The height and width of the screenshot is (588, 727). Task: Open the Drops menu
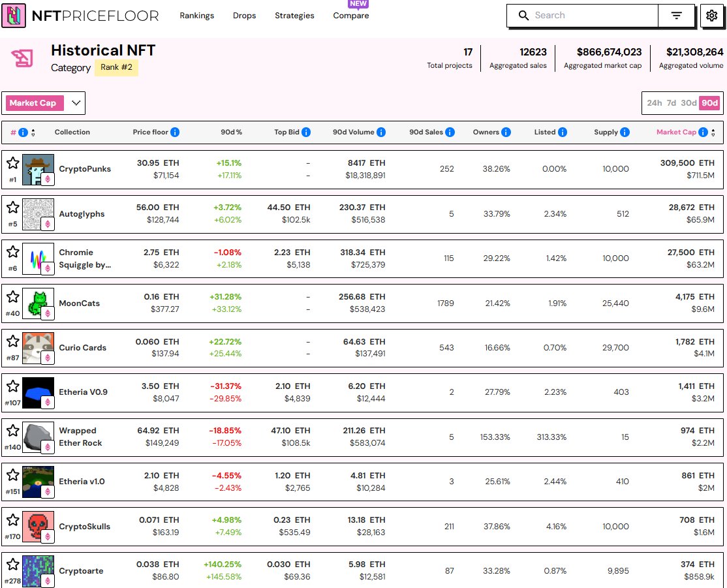click(244, 15)
